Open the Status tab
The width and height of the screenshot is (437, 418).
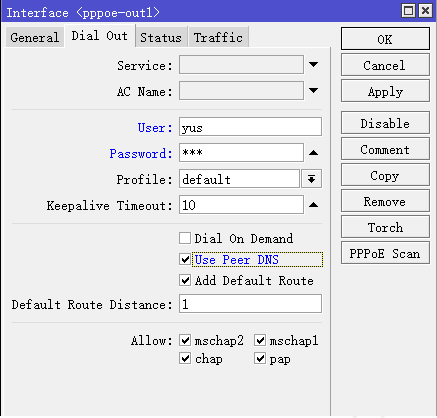coord(161,37)
